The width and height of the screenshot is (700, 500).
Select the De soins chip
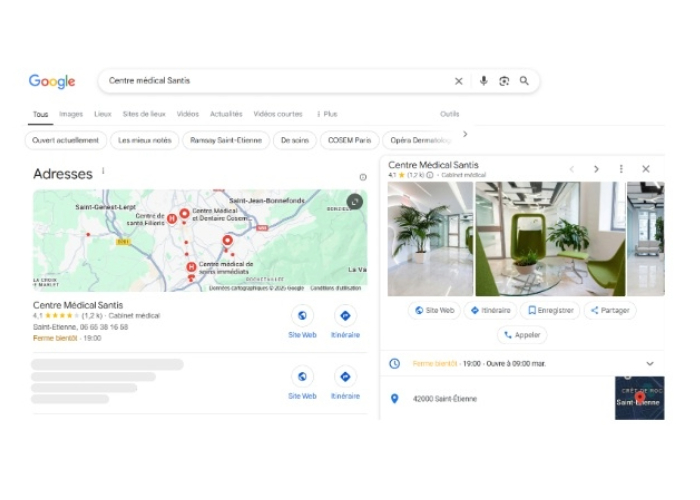(295, 140)
